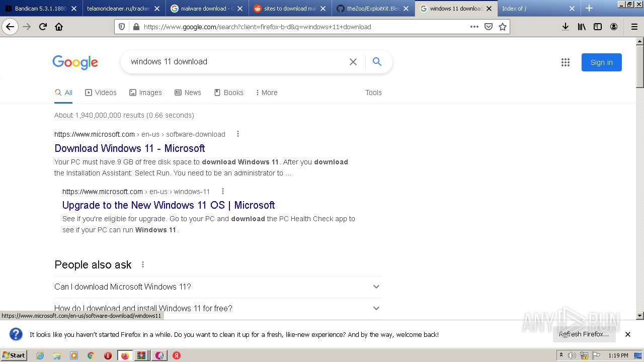Show Images search results
Image resolution: width=644 pixels, height=362 pixels.
pos(145,93)
